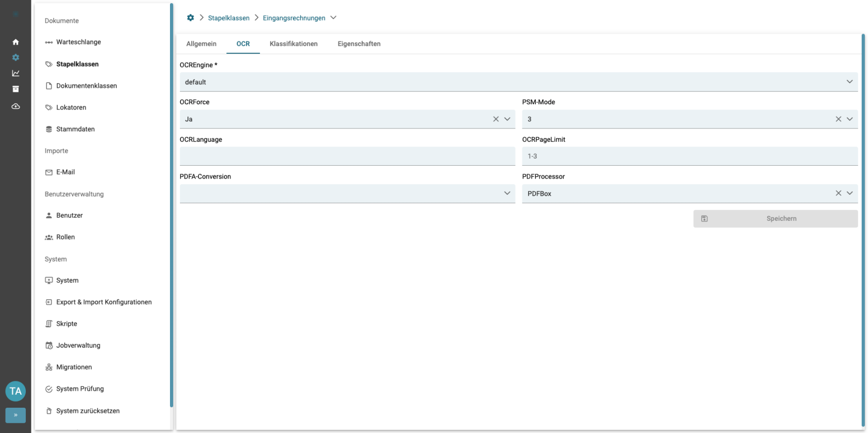Click the System monitor icon
The image size is (868, 433).
49,280
